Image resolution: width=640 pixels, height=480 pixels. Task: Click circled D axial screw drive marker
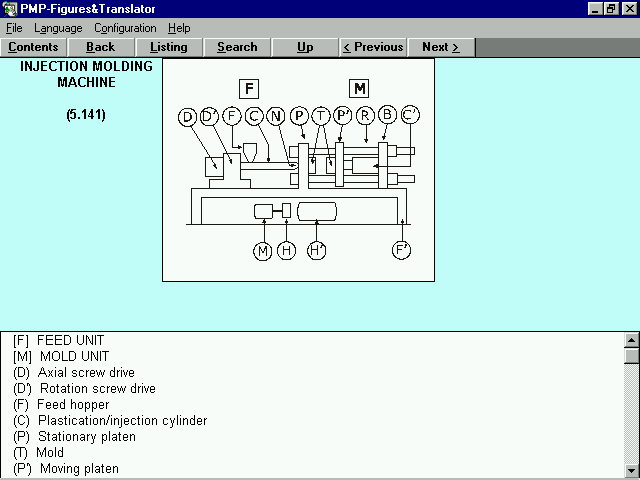point(188,117)
